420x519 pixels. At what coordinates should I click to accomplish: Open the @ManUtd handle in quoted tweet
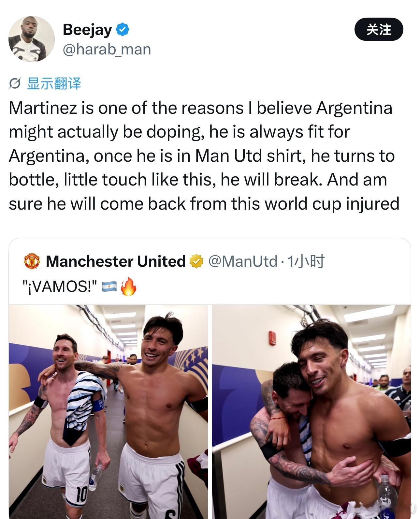click(x=242, y=261)
